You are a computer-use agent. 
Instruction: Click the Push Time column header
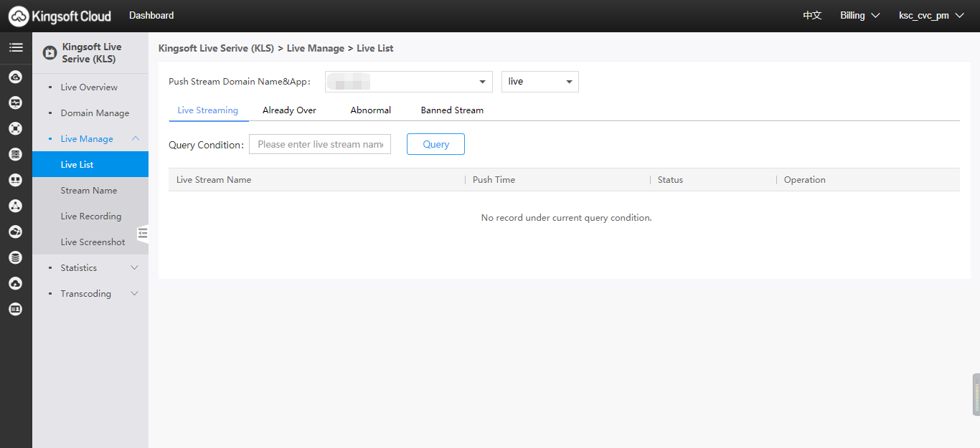click(494, 180)
